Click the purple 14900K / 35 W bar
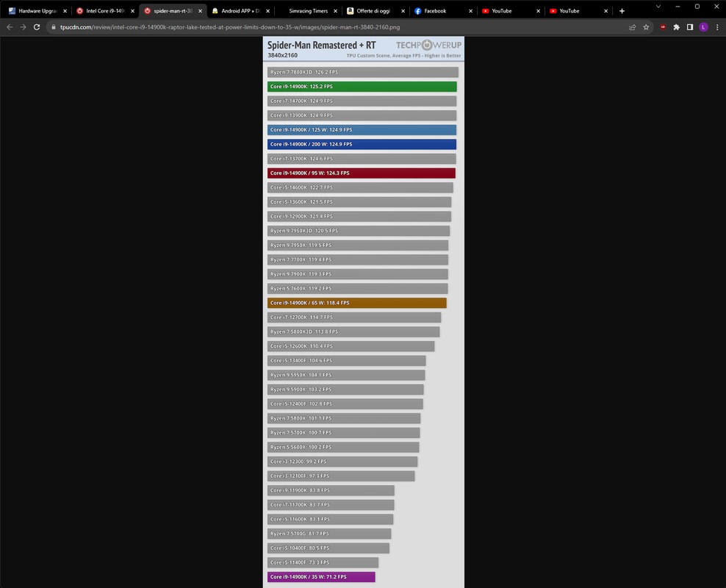This screenshot has height=588, width=726. click(x=321, y=577)
